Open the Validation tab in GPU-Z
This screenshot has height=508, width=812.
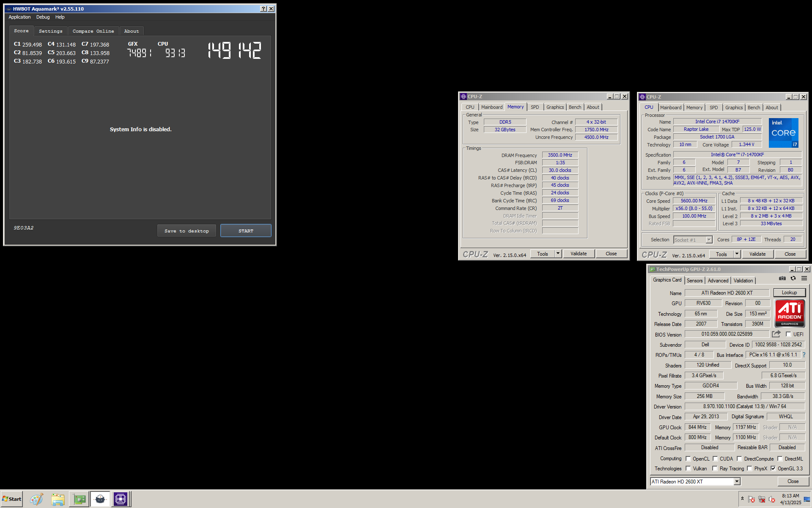tap(743, 281)
